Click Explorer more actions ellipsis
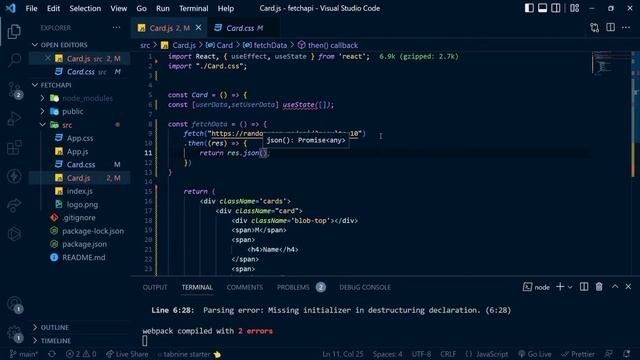Screen dimensions: 640x360 pos(116,27)
